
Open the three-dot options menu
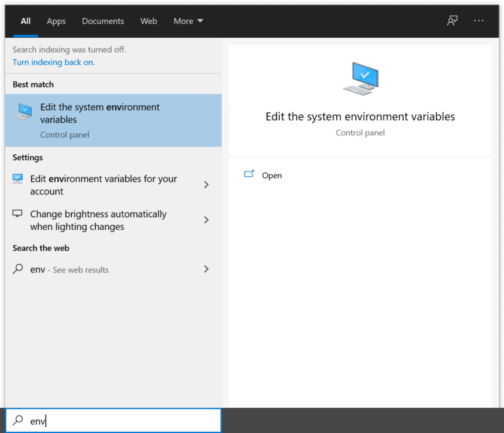click(x=479, y=21)
